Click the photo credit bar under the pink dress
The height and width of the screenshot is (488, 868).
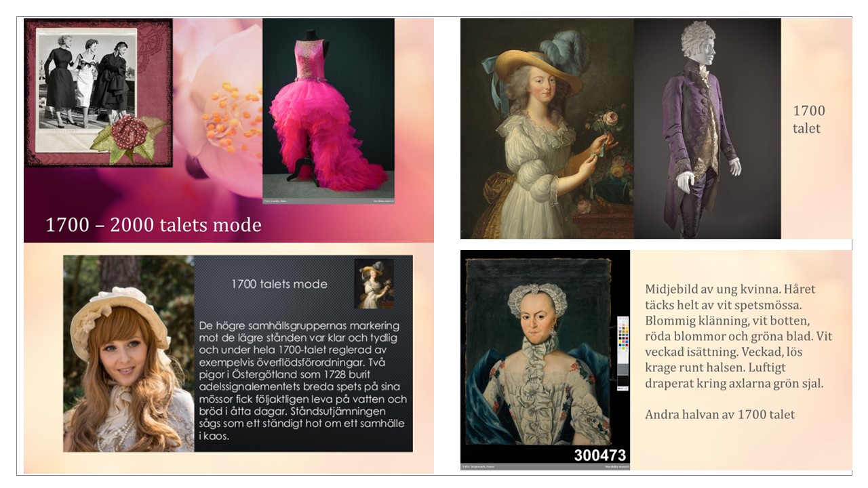tap(328, 201)
